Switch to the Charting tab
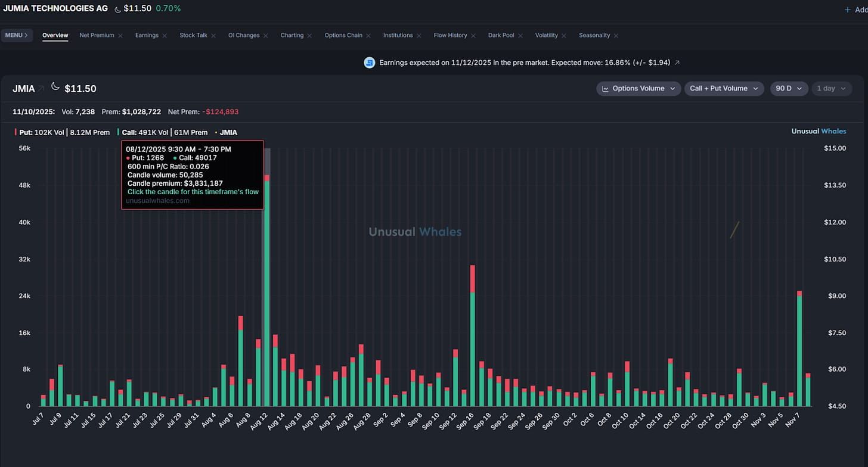Screen dimensions: 868x467 coord(292,36)
